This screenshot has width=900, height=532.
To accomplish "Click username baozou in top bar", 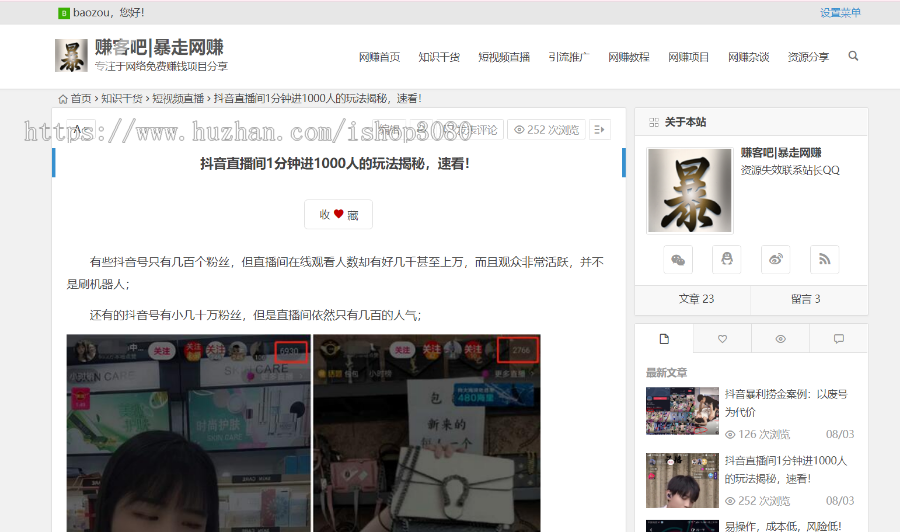I will point(91,13).
